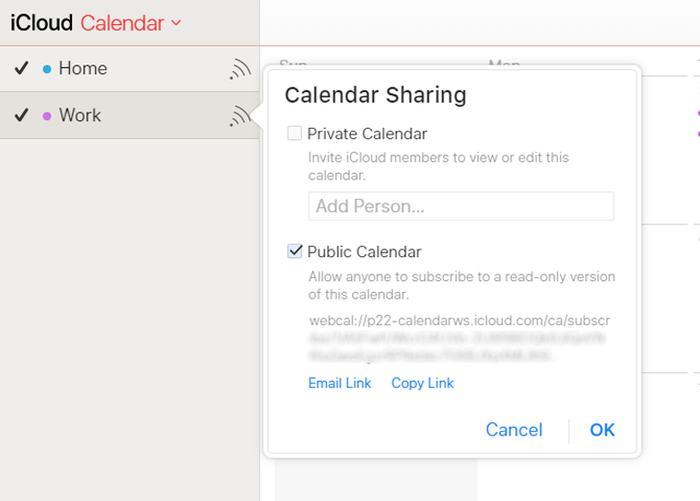Click the Private Calendar label text
This screenshot has height=501, width=700.
[x=367, y=134]
